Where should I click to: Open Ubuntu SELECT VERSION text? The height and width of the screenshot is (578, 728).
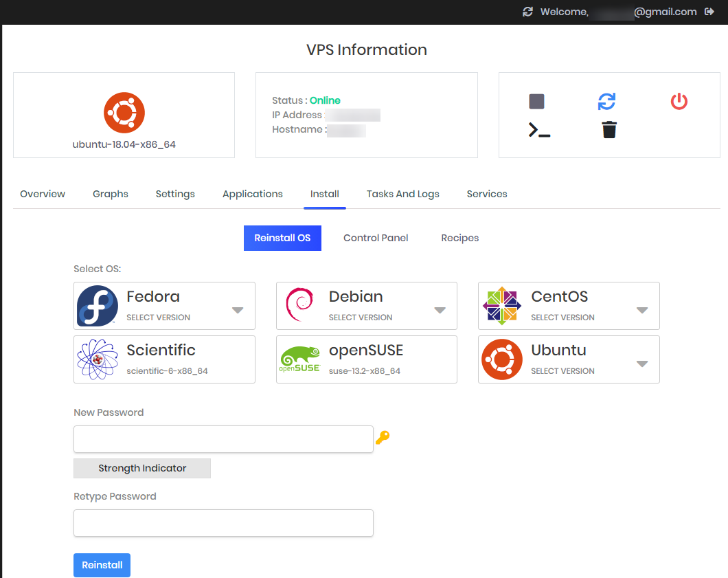562,370
